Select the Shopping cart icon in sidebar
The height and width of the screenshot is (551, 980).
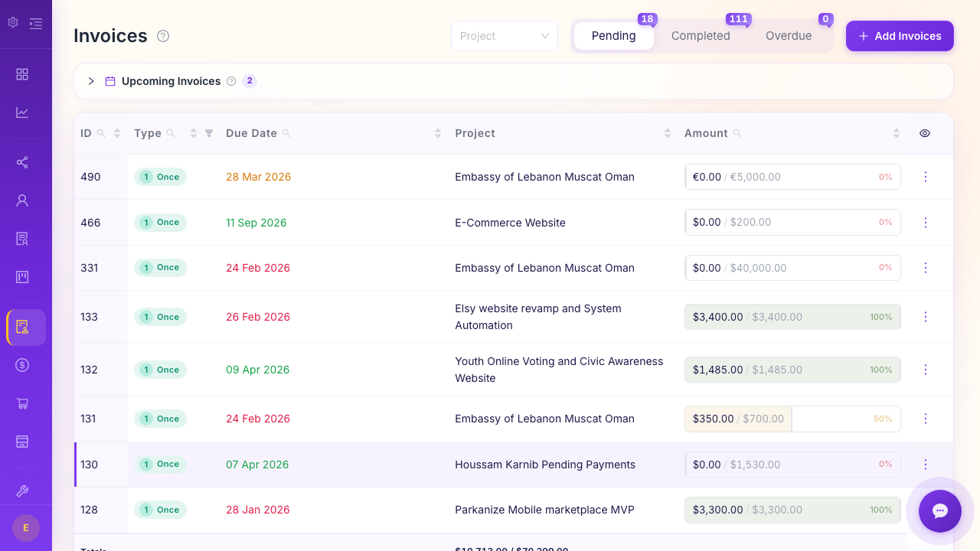22,403
